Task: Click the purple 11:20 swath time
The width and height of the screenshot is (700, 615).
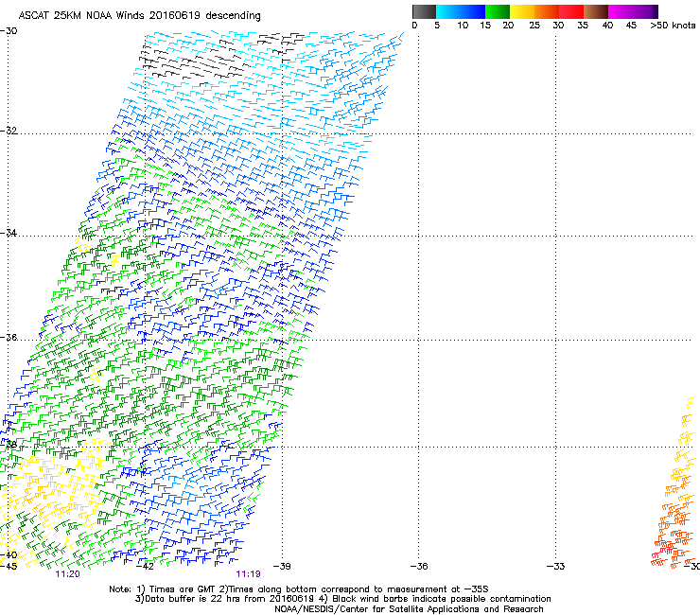Action: 67,574
